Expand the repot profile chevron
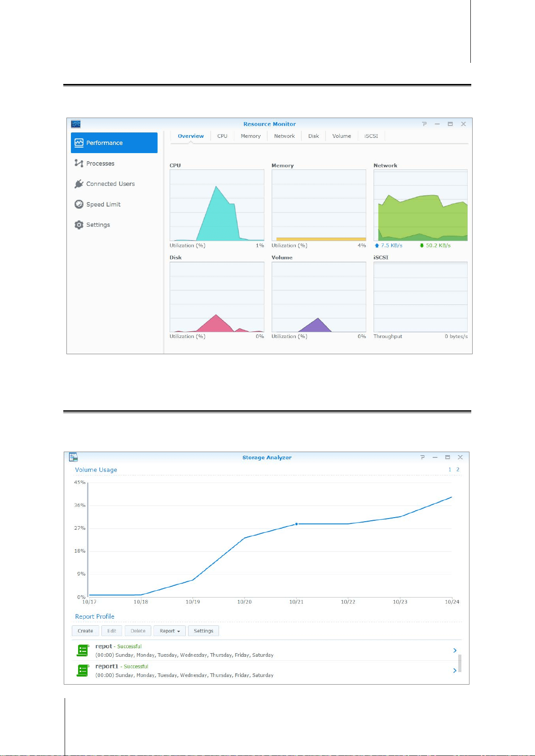 (x=455, y=651)
